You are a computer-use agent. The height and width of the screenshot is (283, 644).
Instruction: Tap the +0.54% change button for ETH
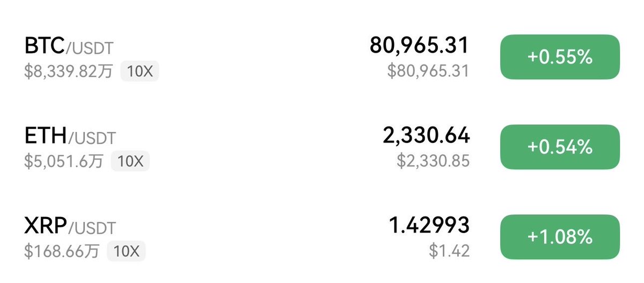tap(560, 147)
